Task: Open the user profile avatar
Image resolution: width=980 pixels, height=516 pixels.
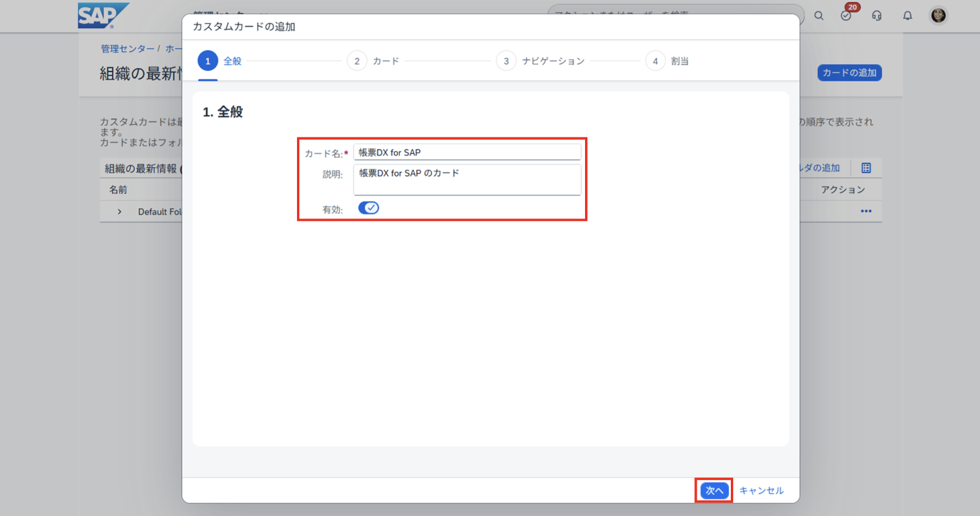Action: pos(938,16)
